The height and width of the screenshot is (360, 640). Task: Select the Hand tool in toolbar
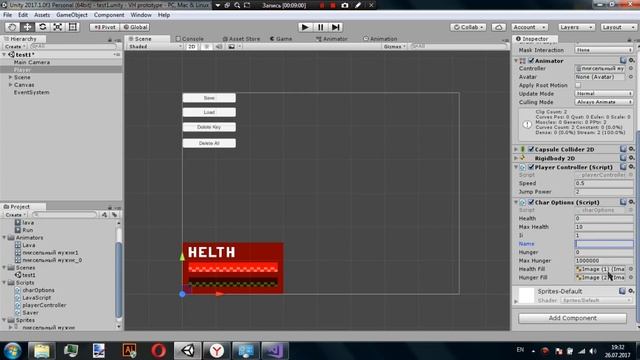[x=12, y=27]
